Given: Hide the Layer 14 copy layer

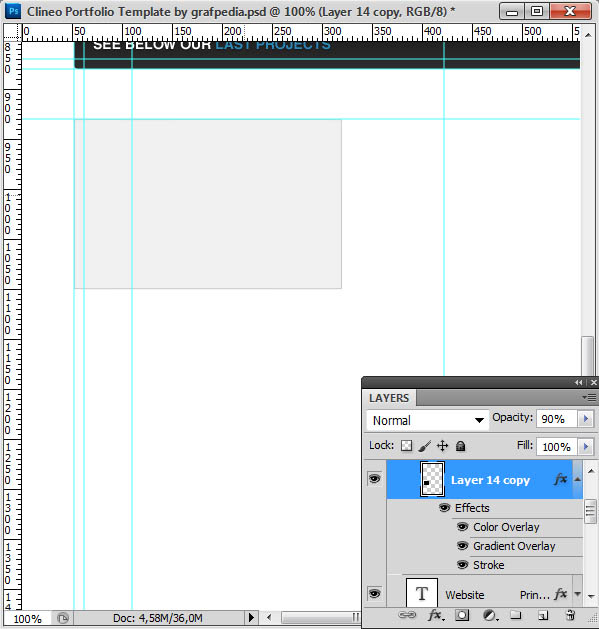Looking at the screenshot, I should tap(374, 479).
